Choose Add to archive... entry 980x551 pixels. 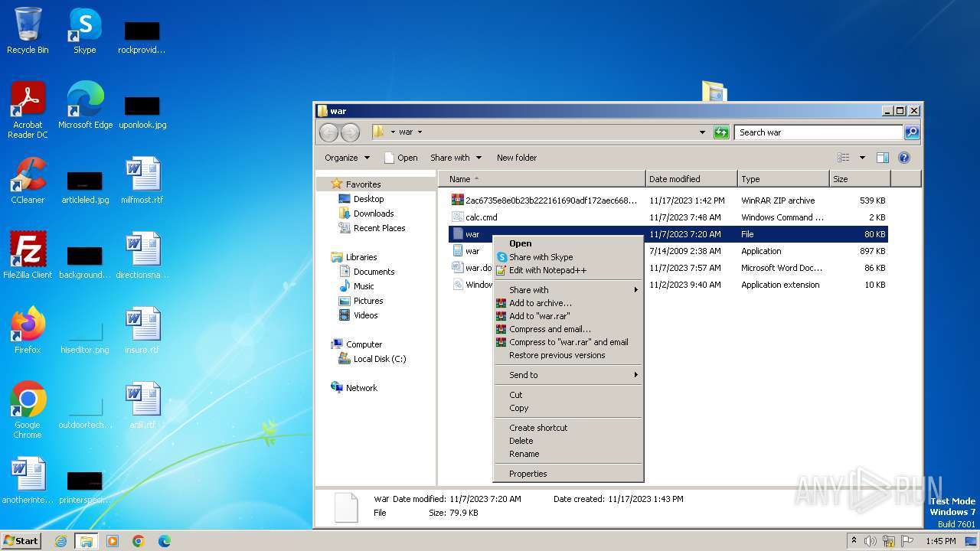(x=567, y=303)
